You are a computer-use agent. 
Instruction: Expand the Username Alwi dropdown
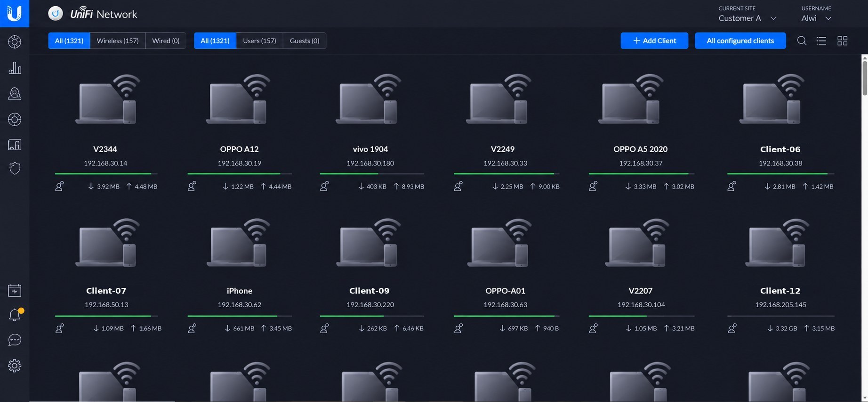click(x=816, y=18)
